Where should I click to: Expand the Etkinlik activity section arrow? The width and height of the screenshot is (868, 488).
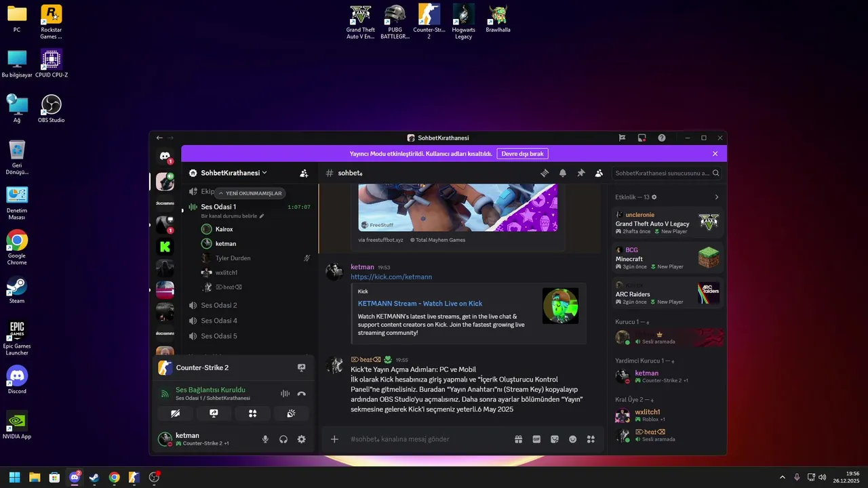(717, 197)
